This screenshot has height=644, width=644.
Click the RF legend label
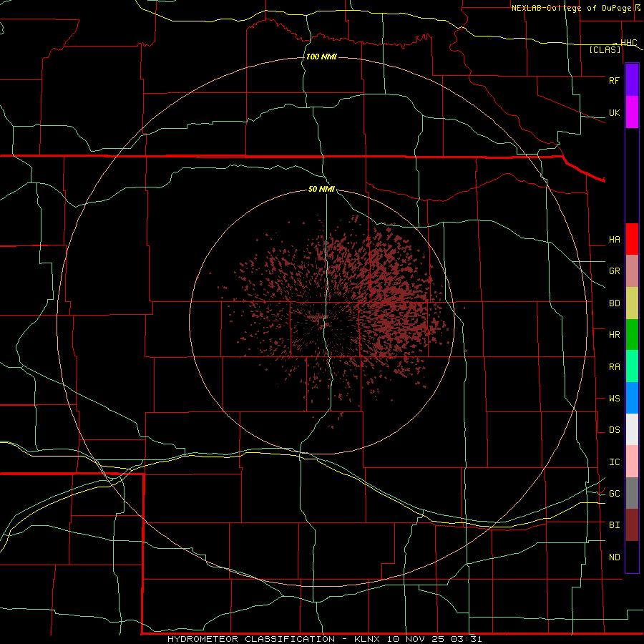(614, 80)
